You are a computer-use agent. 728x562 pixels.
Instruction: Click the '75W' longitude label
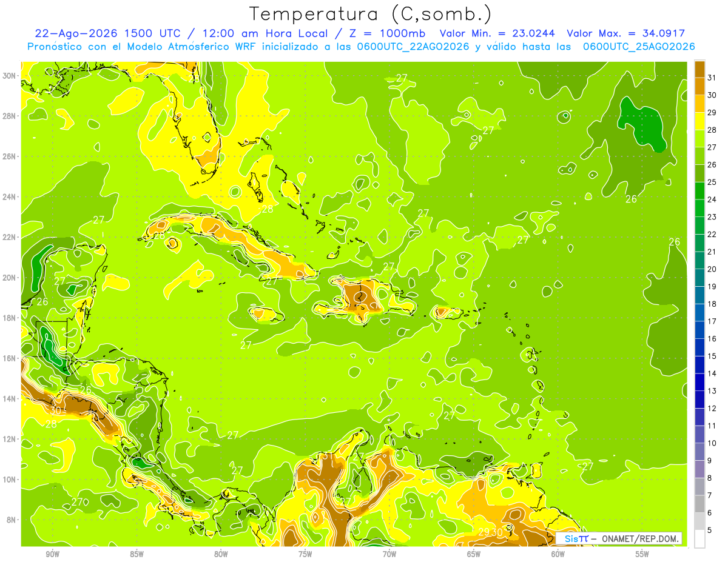point(305,554)
